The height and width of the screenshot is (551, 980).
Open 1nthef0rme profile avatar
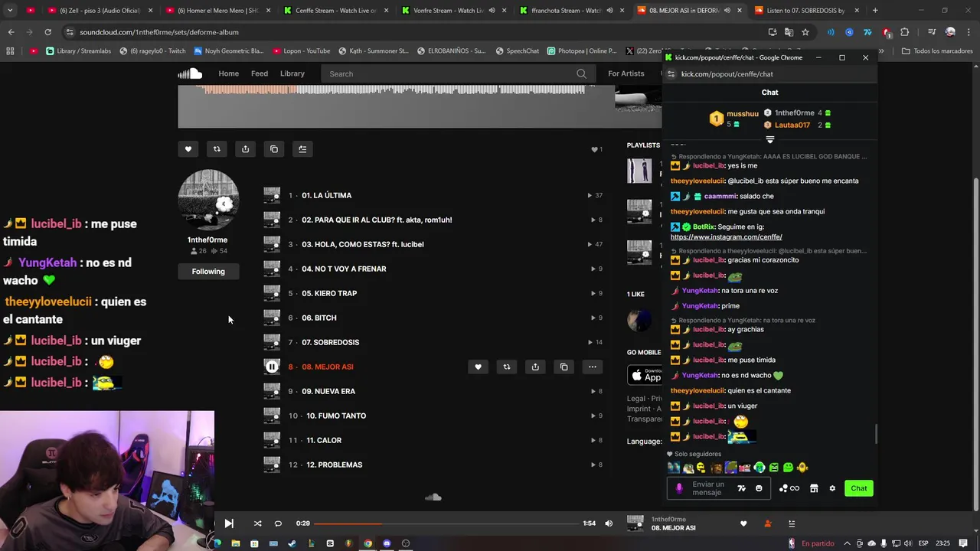[208, 200]
